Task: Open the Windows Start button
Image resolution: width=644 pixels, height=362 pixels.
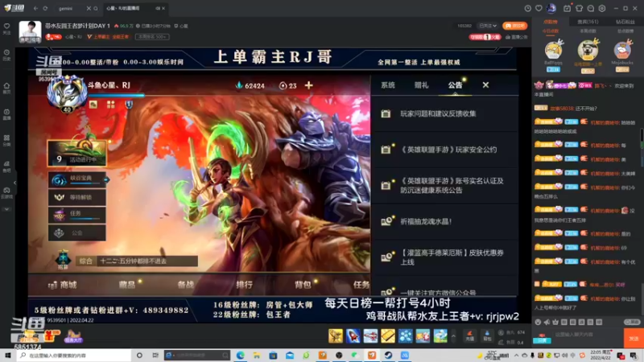Action: coord(8,356)
